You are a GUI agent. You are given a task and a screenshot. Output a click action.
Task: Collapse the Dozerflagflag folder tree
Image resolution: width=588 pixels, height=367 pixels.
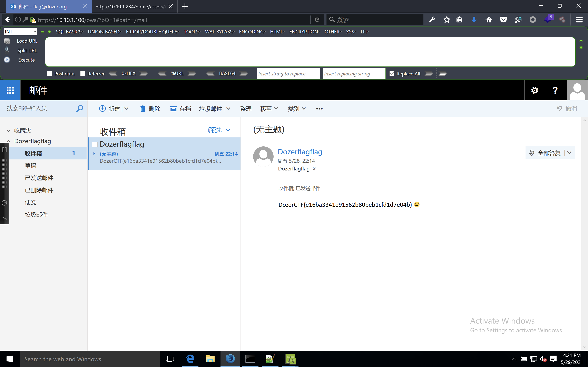(x=9, y=141)
